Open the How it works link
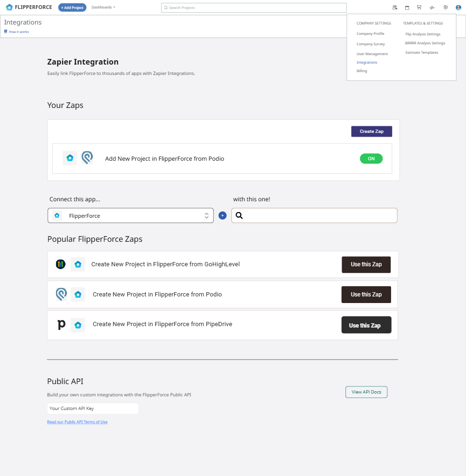The height and width of the screenshot is (476, 466). tap(19, 32)
